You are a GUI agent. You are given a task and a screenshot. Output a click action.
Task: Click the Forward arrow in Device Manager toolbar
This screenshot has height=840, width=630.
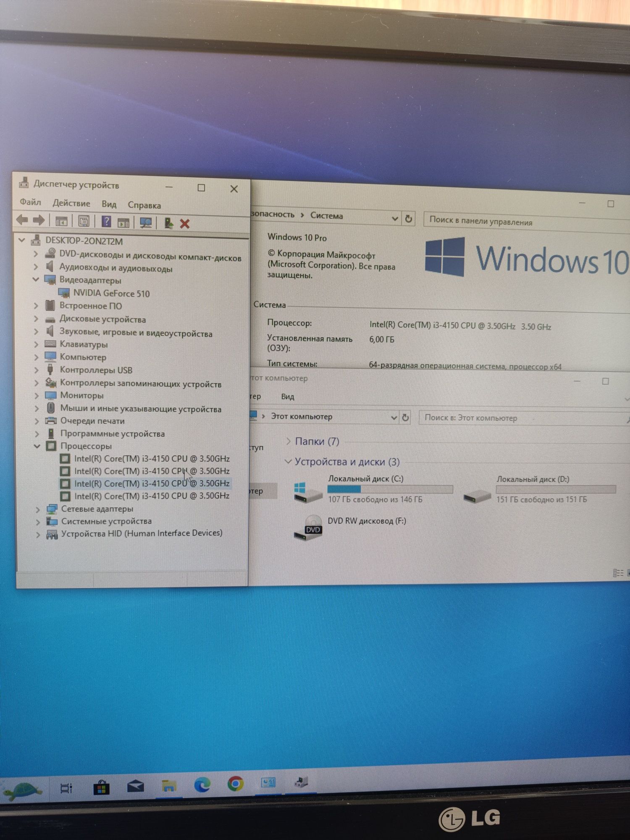39,220
